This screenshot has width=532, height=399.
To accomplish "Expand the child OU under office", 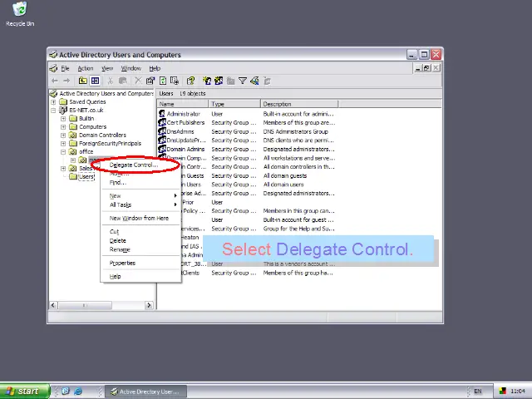I will pos(73,160).
